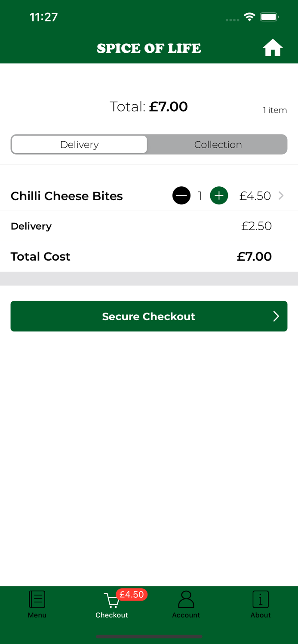Tap the plus icon to add another item
The width and height of the screenshot is (298, 644).
(219, 195)
